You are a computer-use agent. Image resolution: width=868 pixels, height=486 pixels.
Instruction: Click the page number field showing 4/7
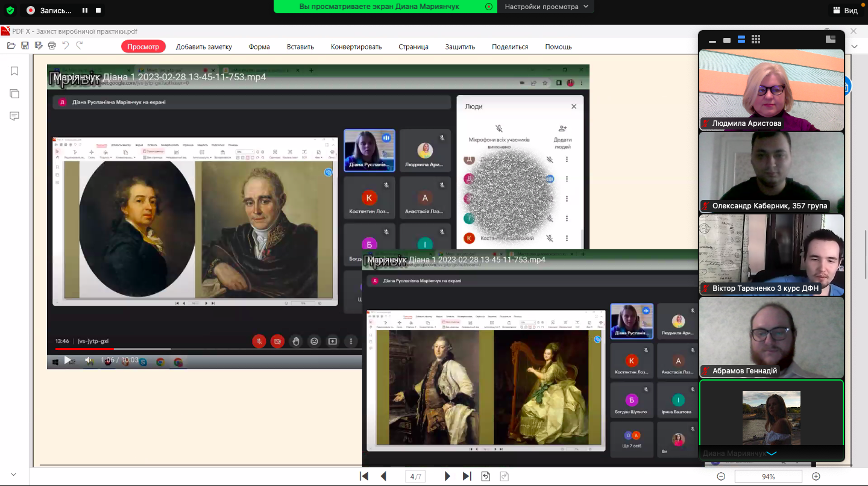click(415, 476)
